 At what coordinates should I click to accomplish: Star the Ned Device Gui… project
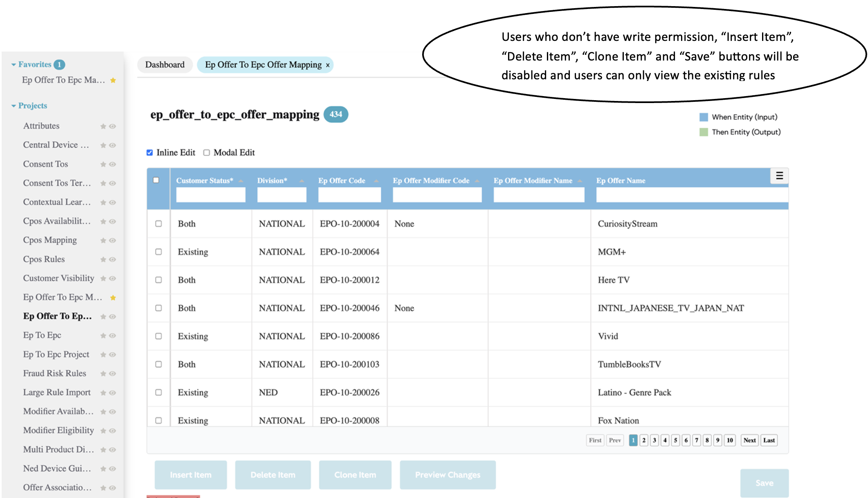click(x=103, y=469)
